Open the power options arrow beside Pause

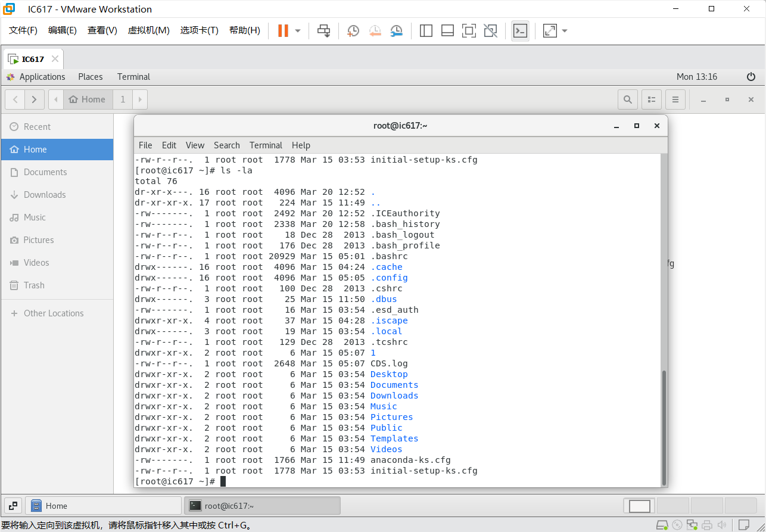(x=298, y=31)
